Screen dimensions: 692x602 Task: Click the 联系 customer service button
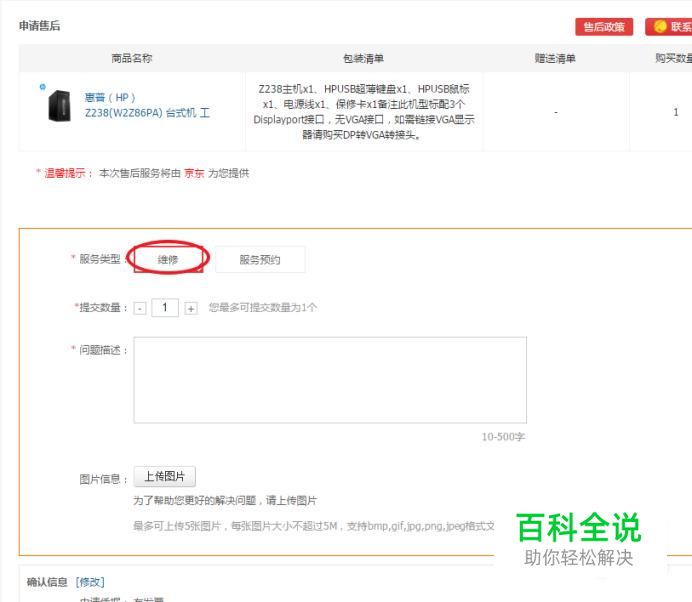(668, 27)
